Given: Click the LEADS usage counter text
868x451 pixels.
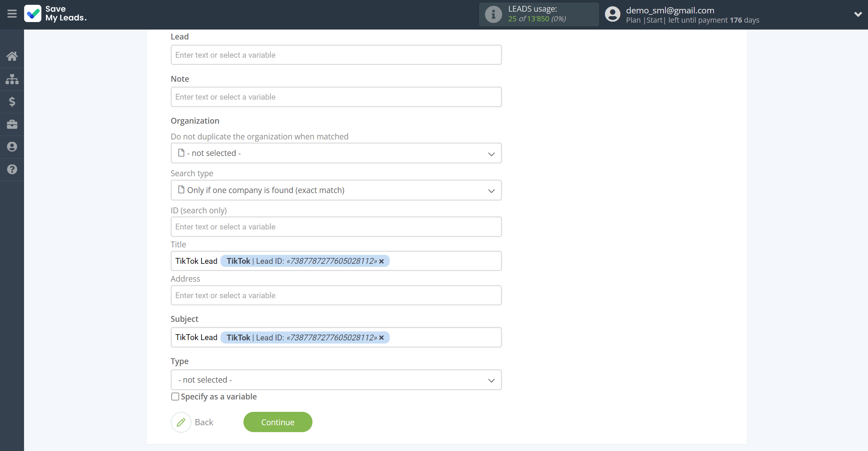Looking at the screenshot, I should pos(537,19).
